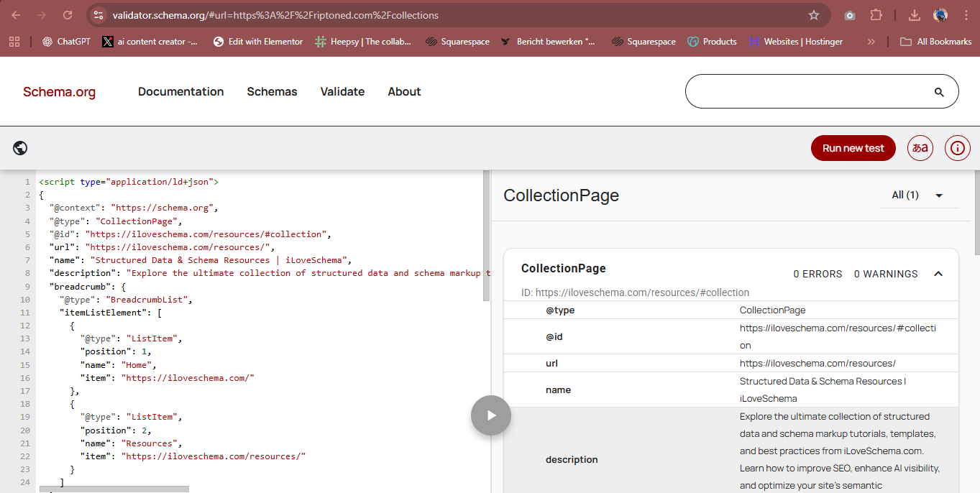Open the apps grid in bookmarks bar

click(14, 42)
